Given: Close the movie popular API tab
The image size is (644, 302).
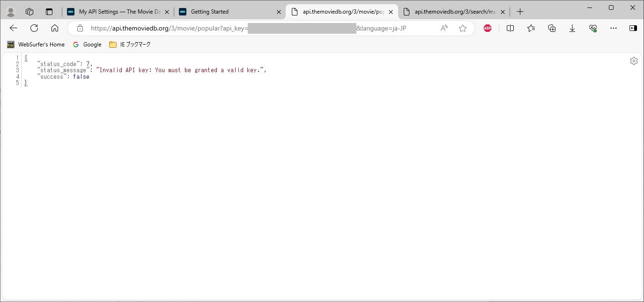Looking at the screenshot, I should pyautogui.click(x=391, y=12).
